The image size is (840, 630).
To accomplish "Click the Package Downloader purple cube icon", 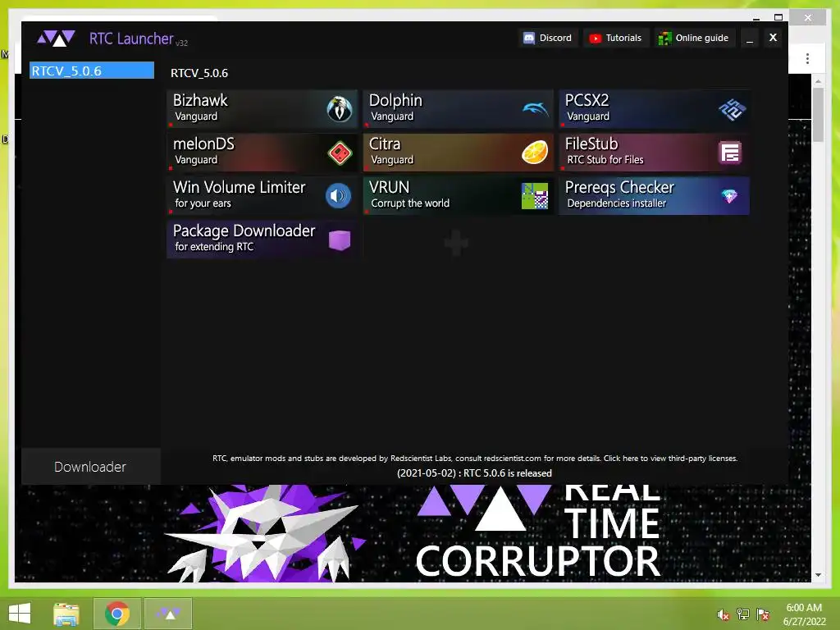I will coord(339,240).
